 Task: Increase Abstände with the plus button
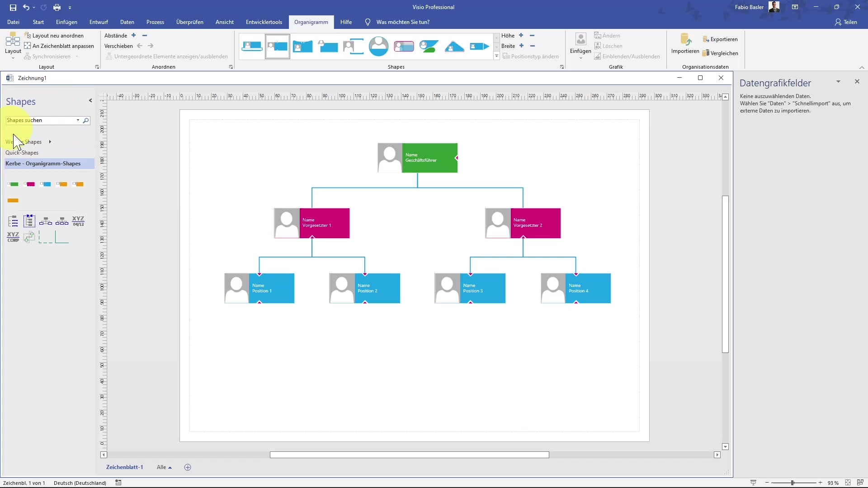[133, 35]
